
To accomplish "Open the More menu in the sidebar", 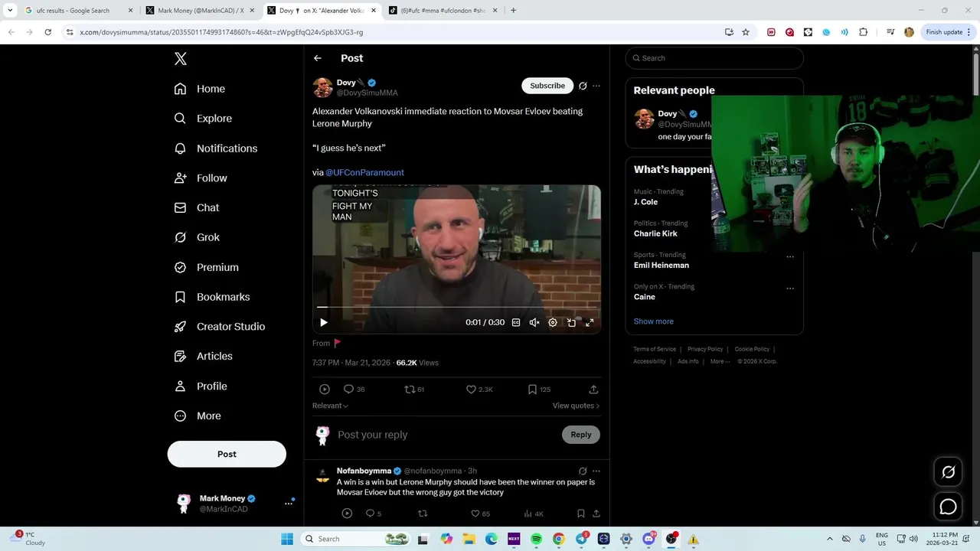I will click(x=198, y=416).
